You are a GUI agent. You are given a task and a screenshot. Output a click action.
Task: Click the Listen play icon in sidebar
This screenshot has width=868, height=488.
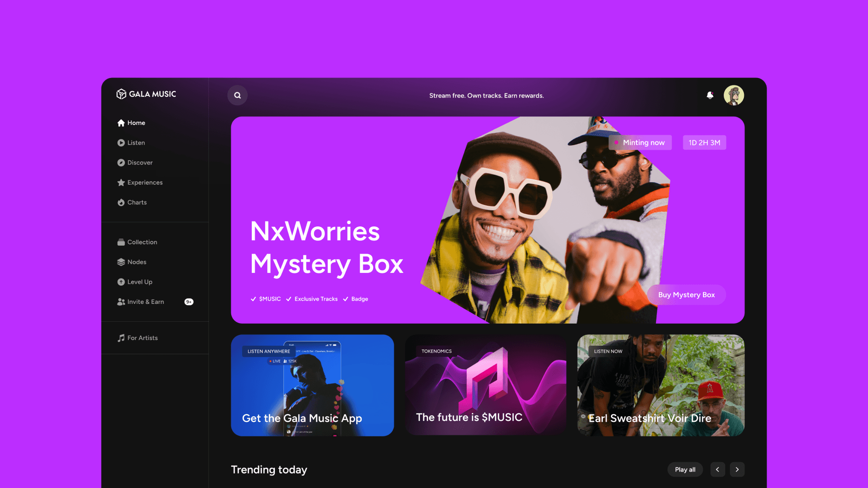coord(121,143)
